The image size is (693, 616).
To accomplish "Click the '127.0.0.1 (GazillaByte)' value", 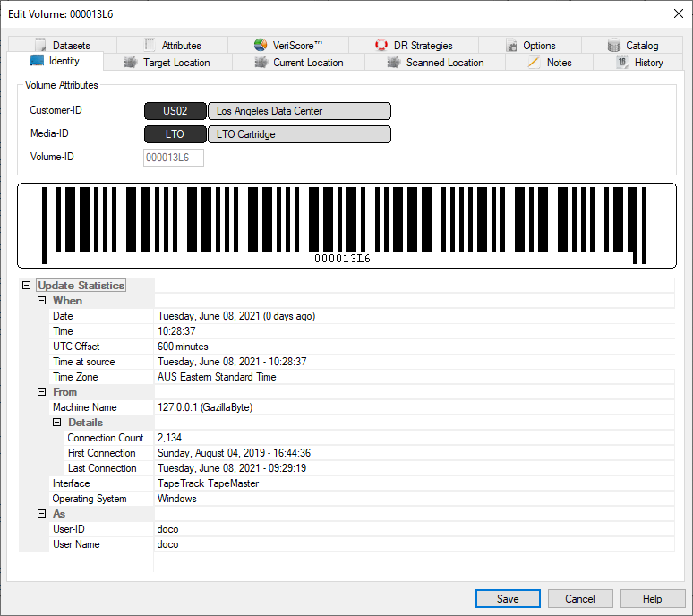I will coord(205,407).
